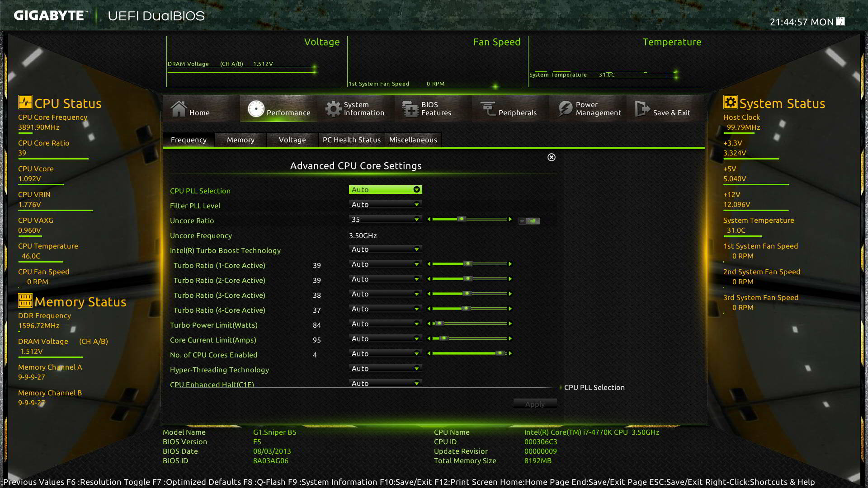Open the CPU Enhanced Halt(C1E) dropdown
The height and width of the screenshot is (488, 868).
click(386, 383)
